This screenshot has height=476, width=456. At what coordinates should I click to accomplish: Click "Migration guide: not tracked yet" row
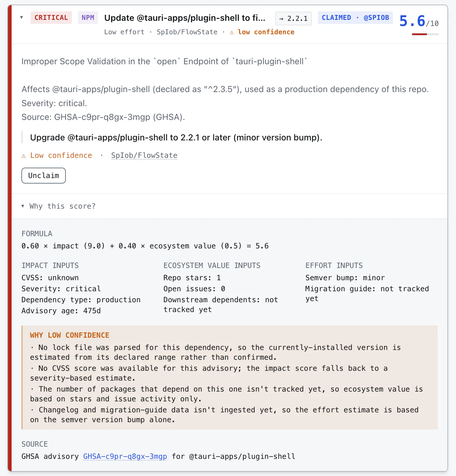click(x=367, y=294)
